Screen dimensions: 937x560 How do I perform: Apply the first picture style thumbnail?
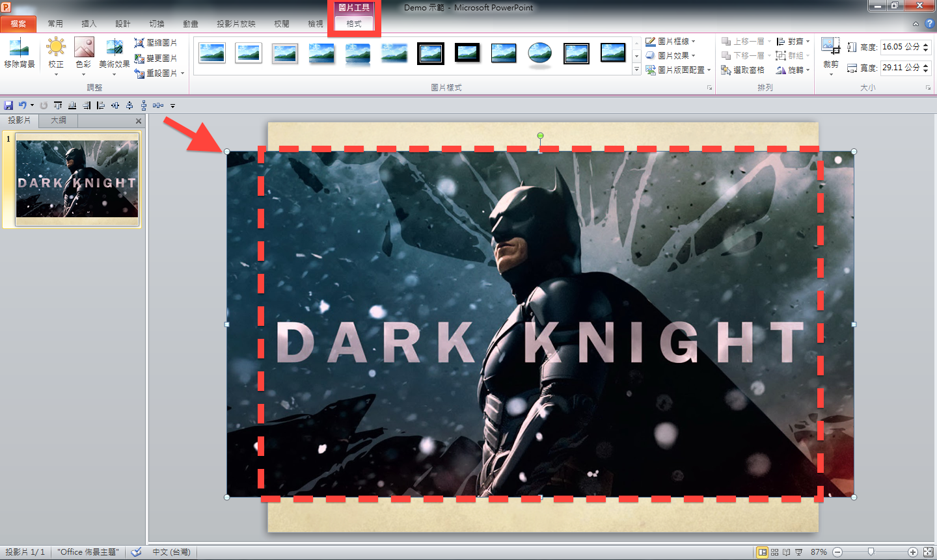212,53
